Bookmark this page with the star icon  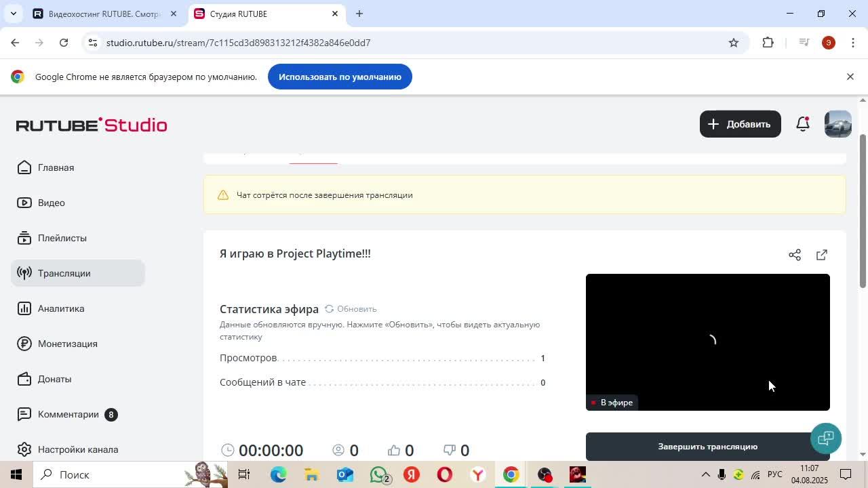733,43
